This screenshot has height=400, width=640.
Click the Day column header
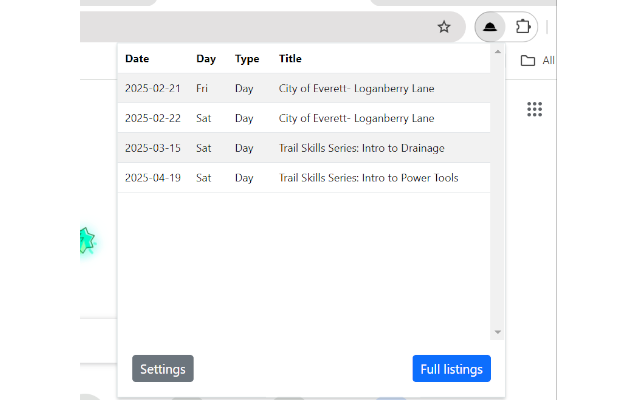pos(206,59)
